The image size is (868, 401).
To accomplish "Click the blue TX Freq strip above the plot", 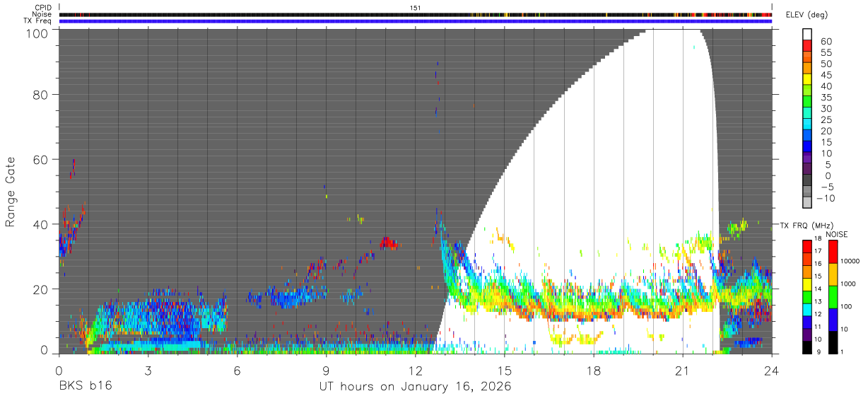I will click(416, 21).
